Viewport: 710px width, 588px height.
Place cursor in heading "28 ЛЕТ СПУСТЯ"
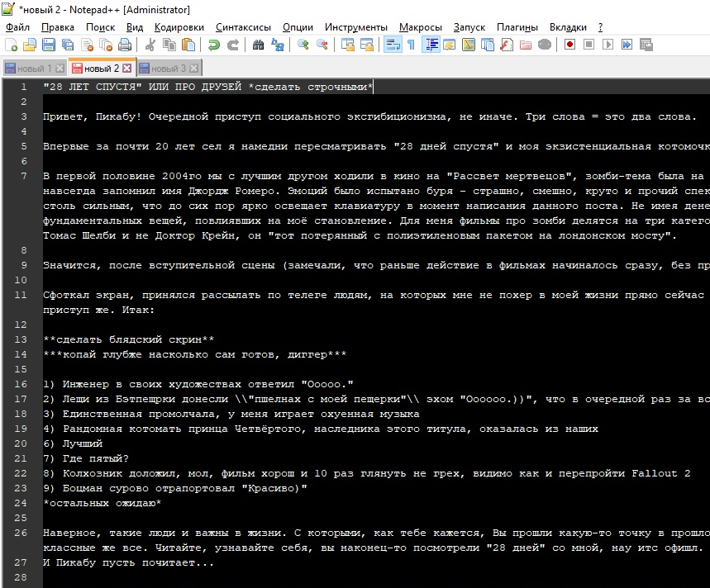coord(93,87)
